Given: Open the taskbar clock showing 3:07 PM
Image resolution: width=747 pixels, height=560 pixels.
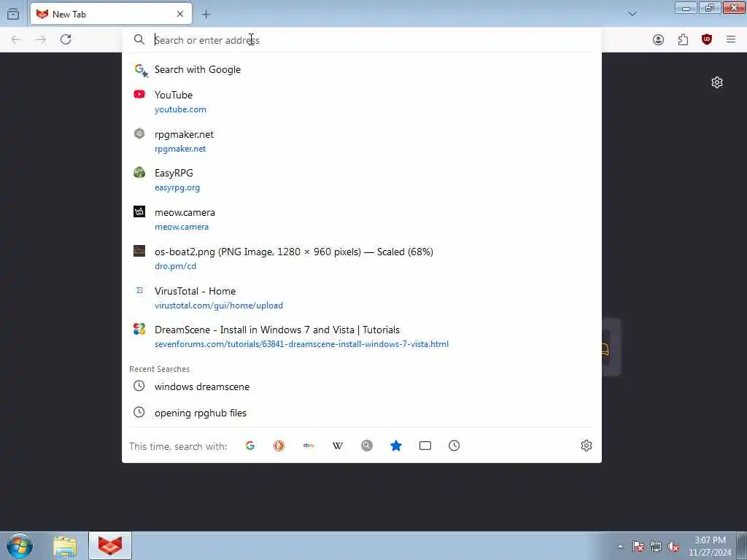Looking at the screenshot, I should coord(710,546).
